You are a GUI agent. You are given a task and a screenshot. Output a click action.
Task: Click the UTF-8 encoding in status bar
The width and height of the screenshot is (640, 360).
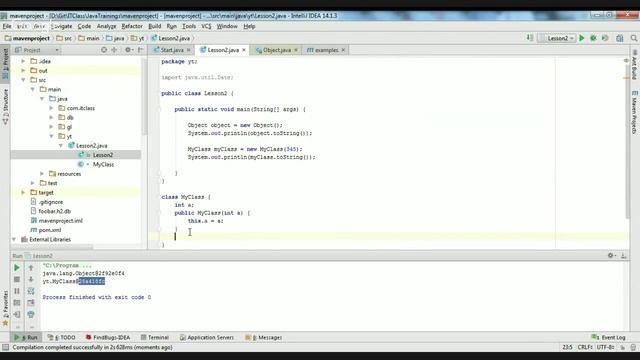pyautogui.click(x=605, y=347)
